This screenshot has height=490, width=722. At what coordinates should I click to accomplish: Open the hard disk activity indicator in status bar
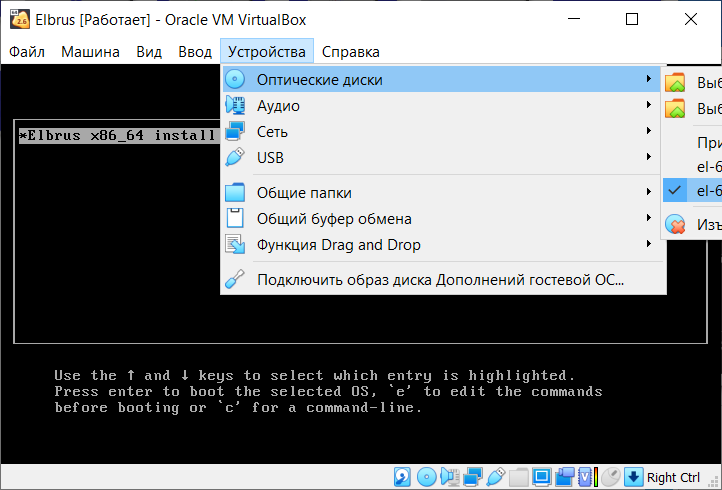point(402,477)
